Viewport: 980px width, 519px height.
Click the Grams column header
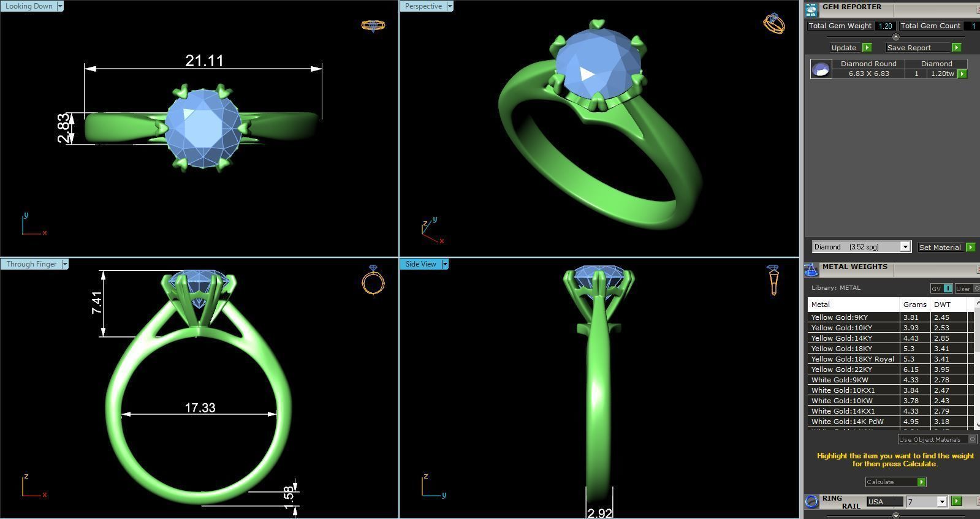tap(914, 305)
